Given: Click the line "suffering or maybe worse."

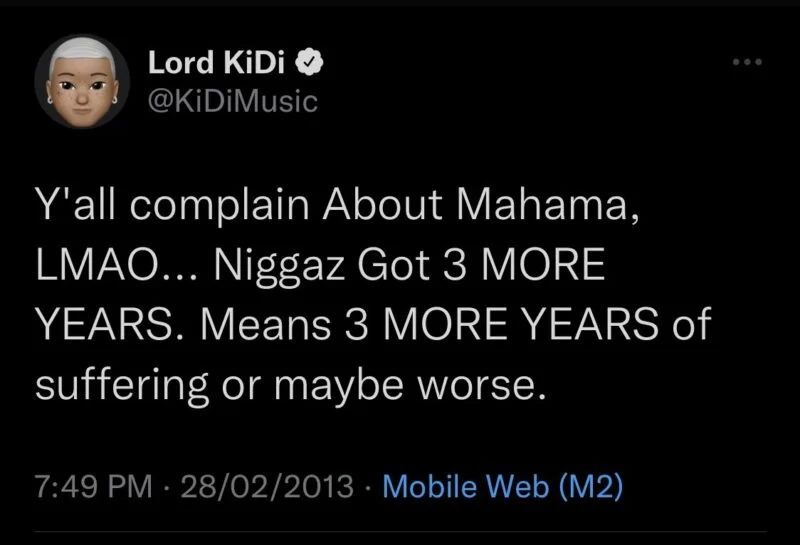Looking at the screenshot, I should pyautogui.click(x=292, y=381).
